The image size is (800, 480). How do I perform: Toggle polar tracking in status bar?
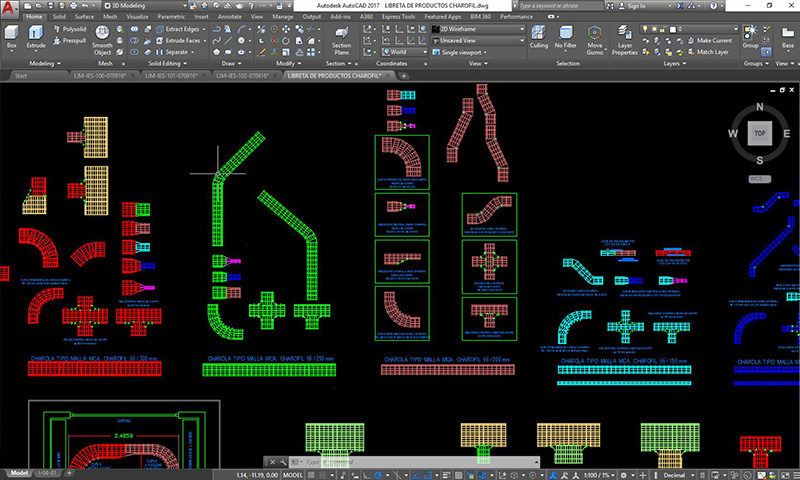point(378,475)
